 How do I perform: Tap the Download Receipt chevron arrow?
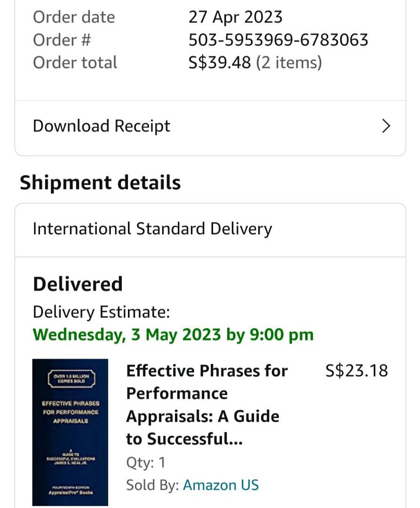click(x=386, y=126)
